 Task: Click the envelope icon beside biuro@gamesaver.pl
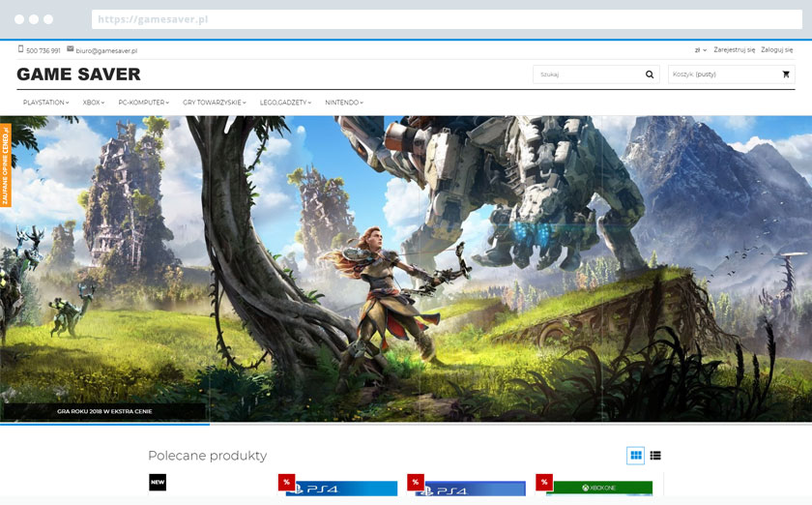pyautogui.click(x=70, y=48)
